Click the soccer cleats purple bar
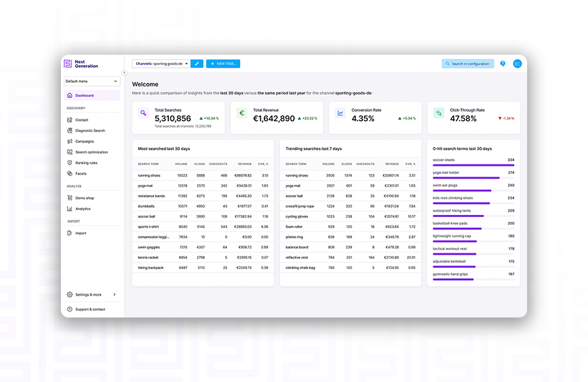The image size is (588, 382). coord(473,165)
